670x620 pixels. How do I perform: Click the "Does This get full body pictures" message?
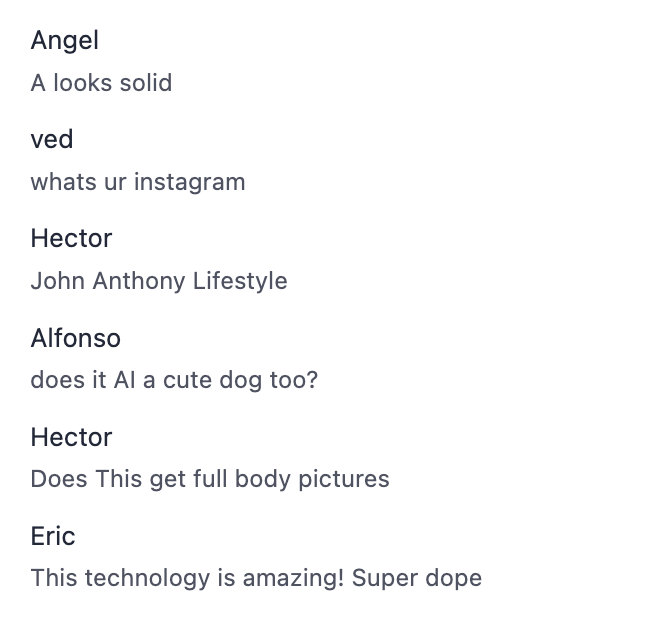pyautogui.click(x=210, y=479)
